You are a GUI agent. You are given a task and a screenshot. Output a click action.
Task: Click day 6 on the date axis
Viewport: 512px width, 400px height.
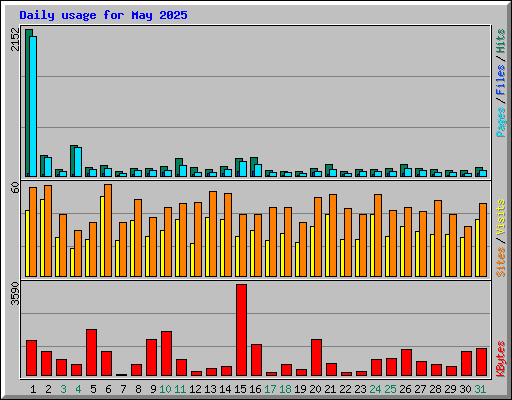click(x=108, y=389)
